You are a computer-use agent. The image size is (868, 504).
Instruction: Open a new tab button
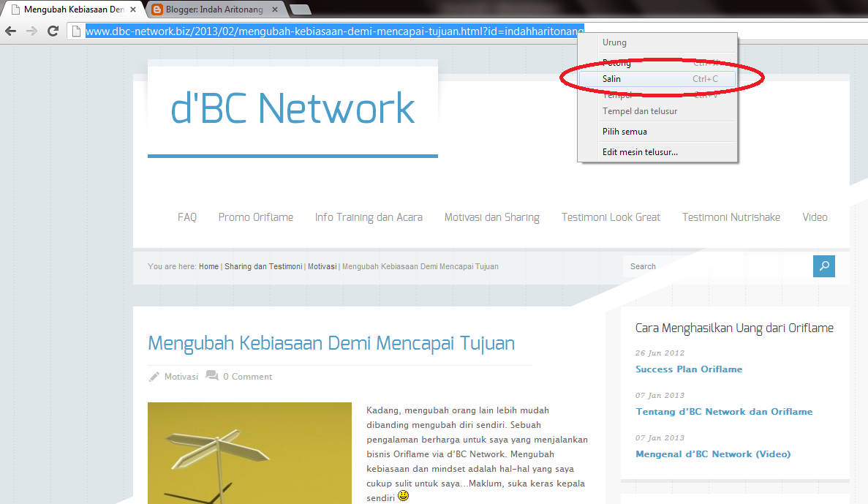click(300, 10)
